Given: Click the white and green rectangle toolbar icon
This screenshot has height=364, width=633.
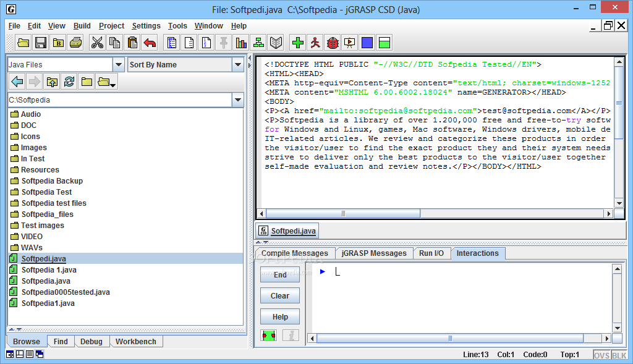Looking at the screenshot, I should [x=384, y=43].
